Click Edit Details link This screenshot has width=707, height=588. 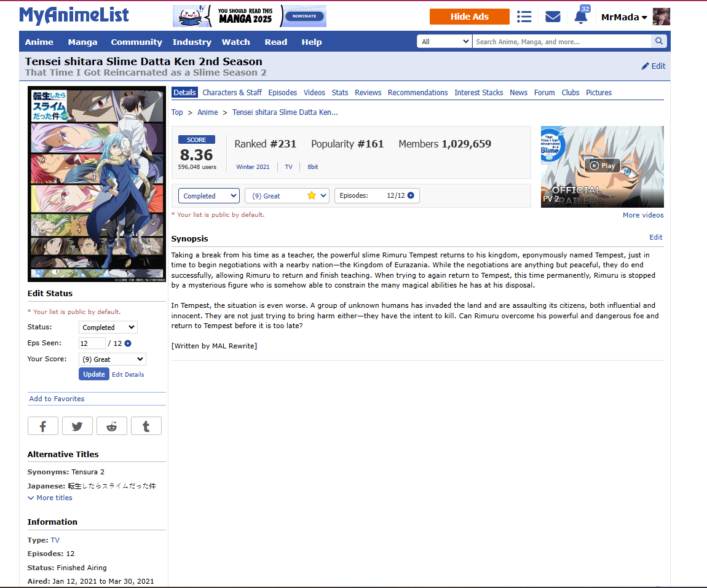tap(128, 374)
